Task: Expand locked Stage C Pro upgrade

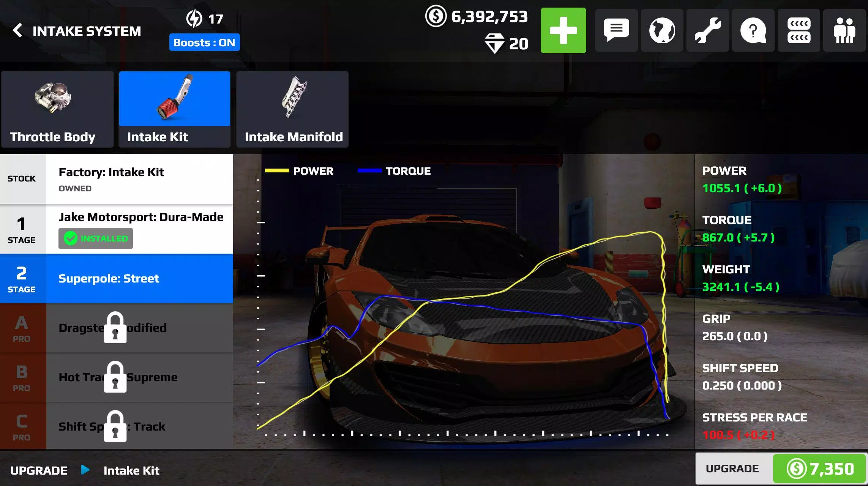Action: tap(117, 426)
